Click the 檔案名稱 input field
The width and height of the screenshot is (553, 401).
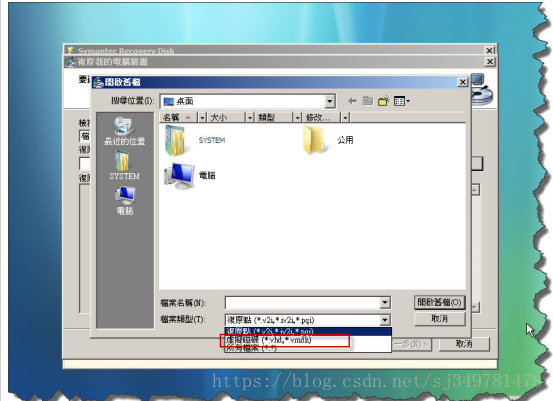(x=303, y=303)
